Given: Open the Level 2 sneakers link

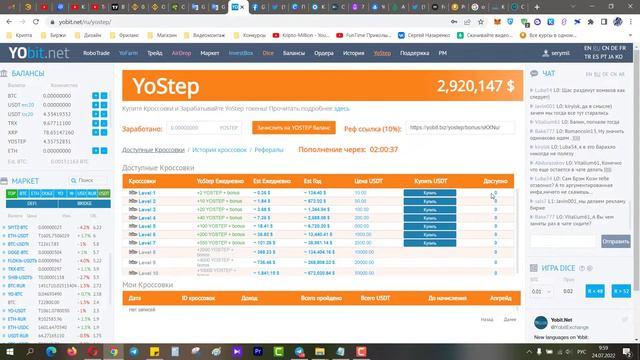Looking at the screenshot, I should click(x=147, y=201).
